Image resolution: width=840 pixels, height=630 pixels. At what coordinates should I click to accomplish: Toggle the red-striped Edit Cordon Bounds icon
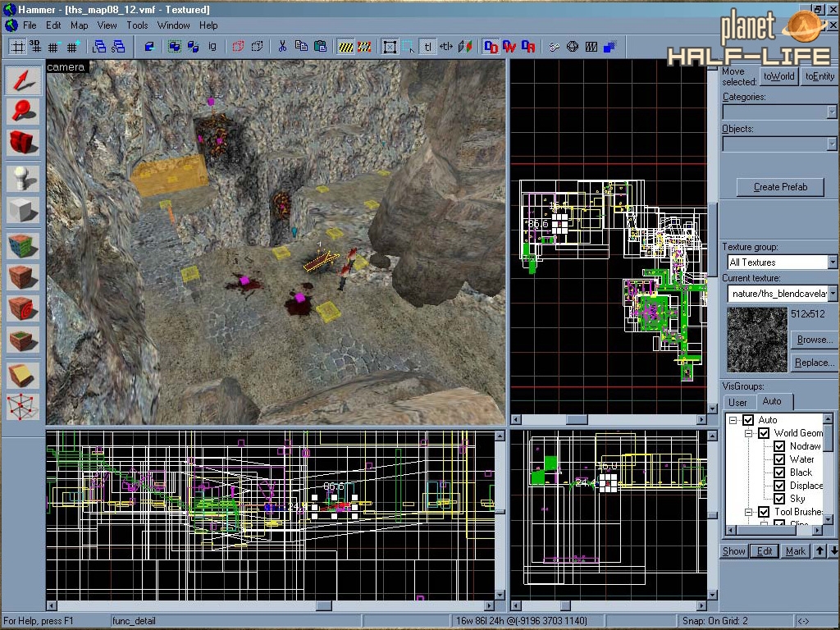tap(364, 47)
